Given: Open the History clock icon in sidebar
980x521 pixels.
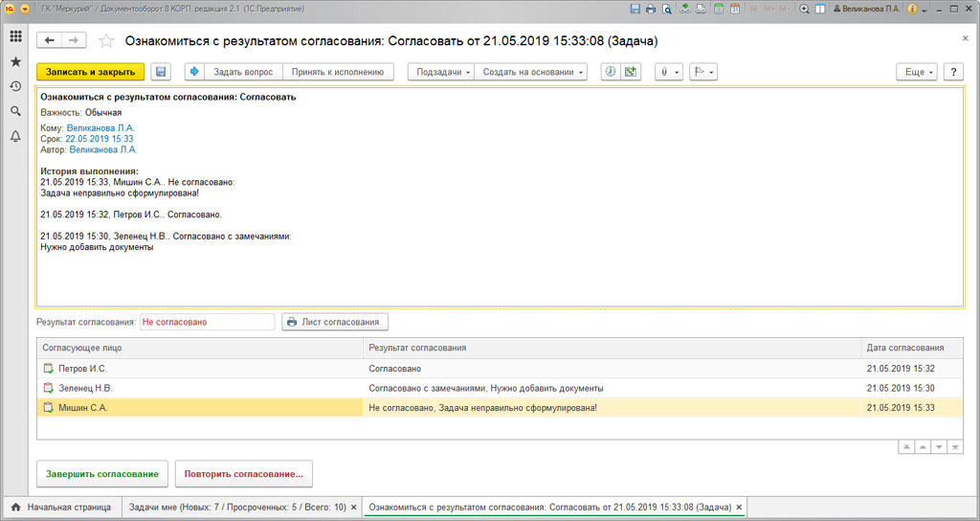Looking at the screenshot, I should point(15,86).
